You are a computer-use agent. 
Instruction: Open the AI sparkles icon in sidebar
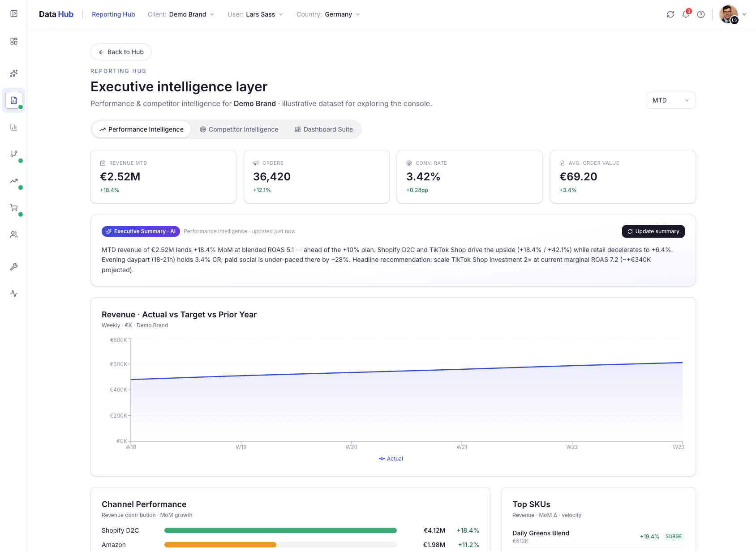click(14, 73)
